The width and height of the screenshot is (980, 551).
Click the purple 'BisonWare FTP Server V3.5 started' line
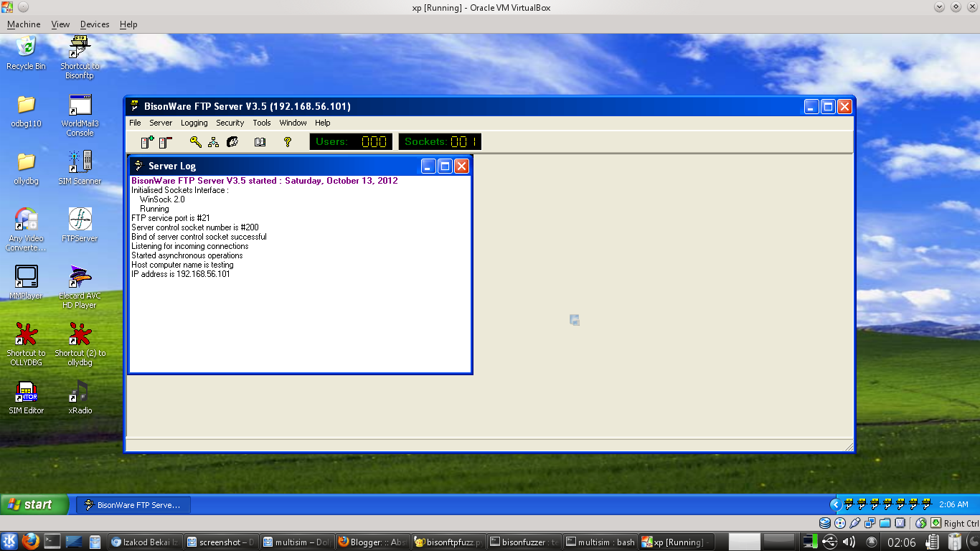[x=265, y=181]
